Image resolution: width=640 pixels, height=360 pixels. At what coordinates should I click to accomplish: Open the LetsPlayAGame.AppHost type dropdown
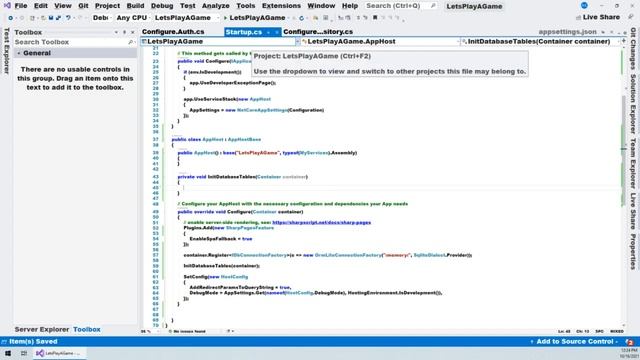click(x=380, y=41)
